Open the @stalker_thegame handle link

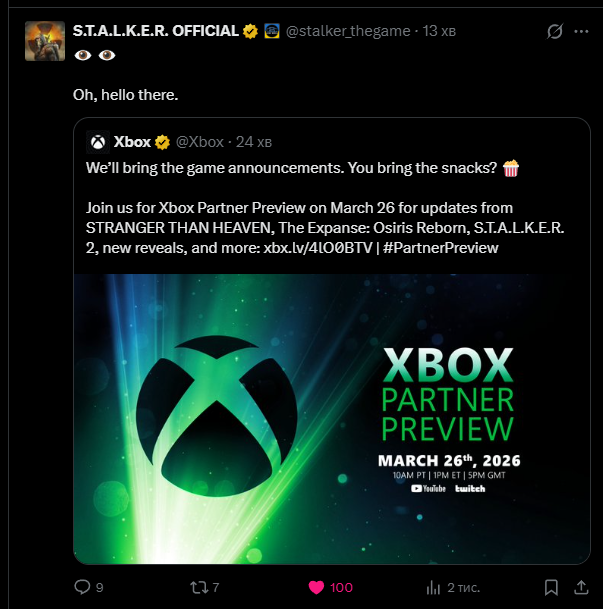[x=348, y=31]
